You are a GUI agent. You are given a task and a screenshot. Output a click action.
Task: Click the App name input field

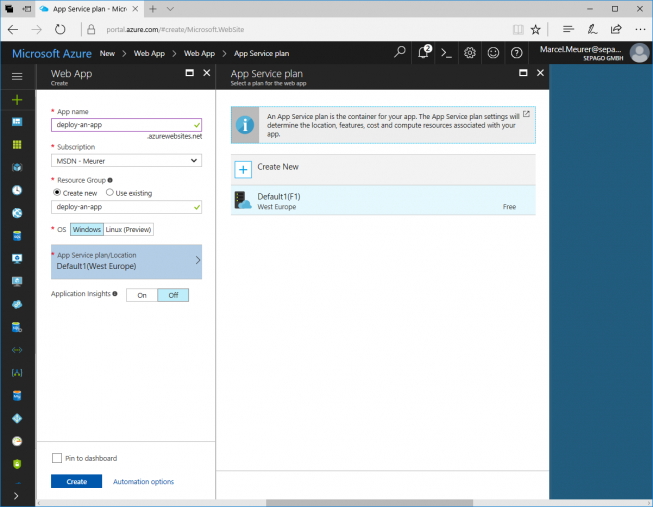point(126,125)
